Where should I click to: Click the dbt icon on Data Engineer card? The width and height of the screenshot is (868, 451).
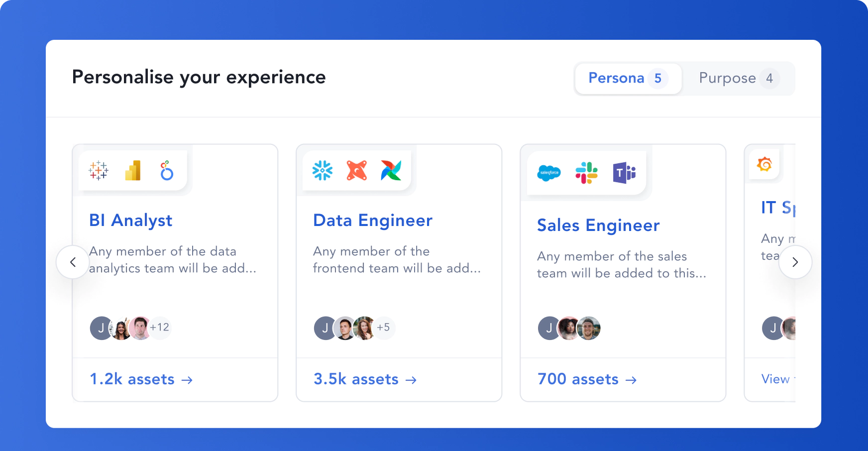[x=357, y=170]
